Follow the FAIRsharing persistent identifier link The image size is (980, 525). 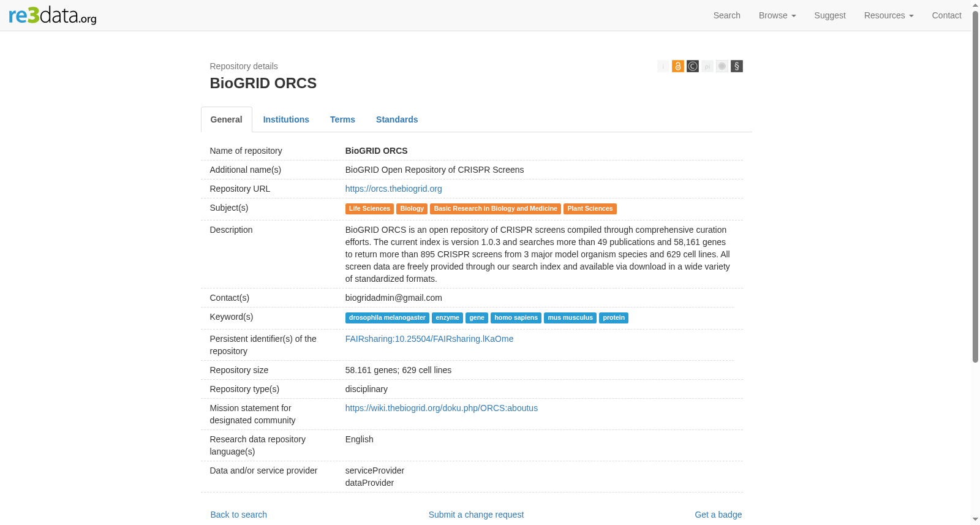pyautogui.click(x=429, y=339)
